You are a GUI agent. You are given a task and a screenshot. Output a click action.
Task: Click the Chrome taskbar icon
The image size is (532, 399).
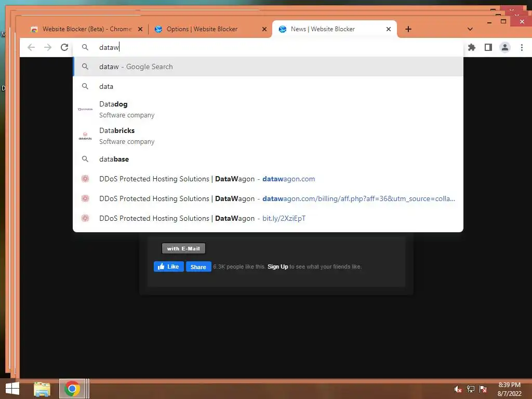(72, 389)
